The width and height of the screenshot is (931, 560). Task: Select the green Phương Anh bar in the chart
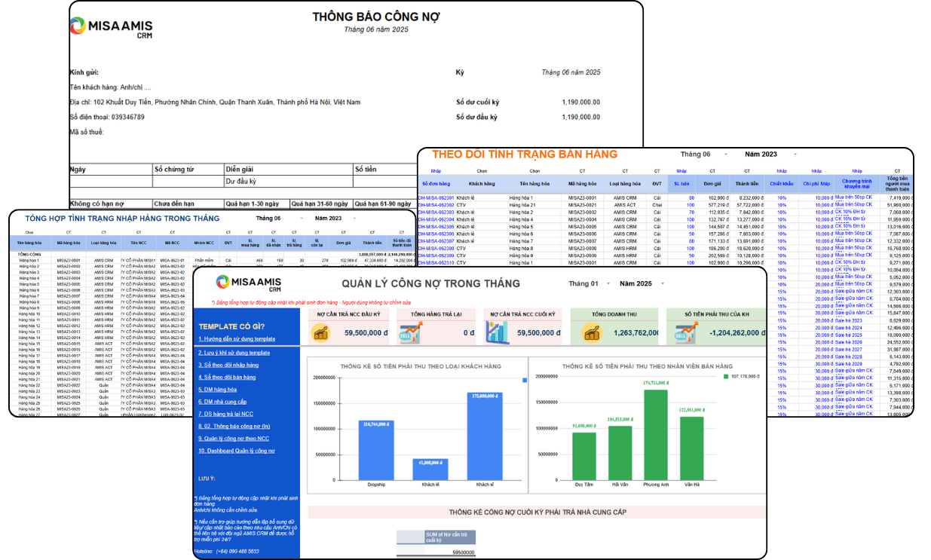pos(655,435)
